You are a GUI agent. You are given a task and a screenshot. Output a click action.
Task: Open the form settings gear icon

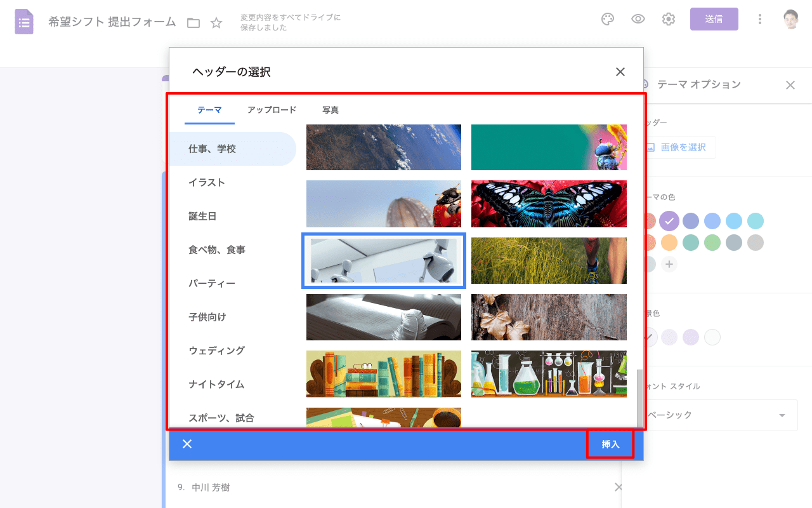(x=669, y=19)
